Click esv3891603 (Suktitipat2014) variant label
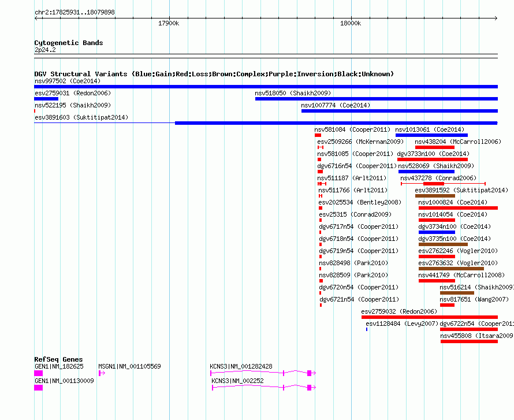This screenshot has height=420, width=514. (81, 117)
